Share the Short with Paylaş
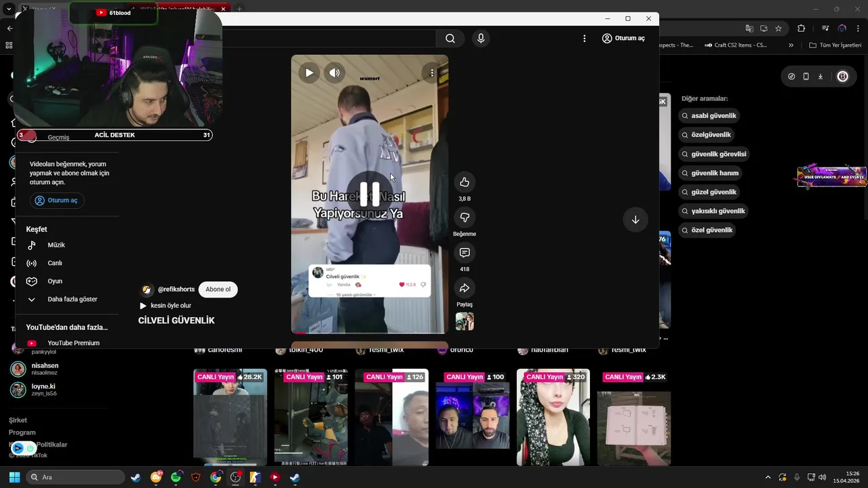Screen dimensions: 868x488 pyautogui.click(x=465, y=288)
